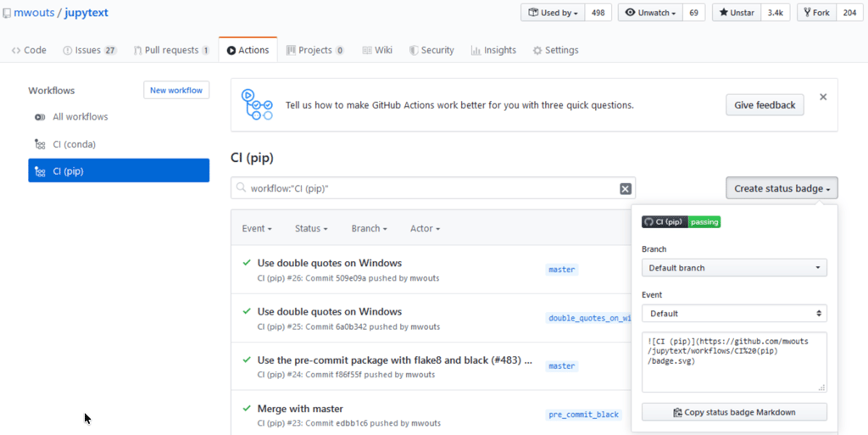Click the search magnifier icon

[241, 188]
